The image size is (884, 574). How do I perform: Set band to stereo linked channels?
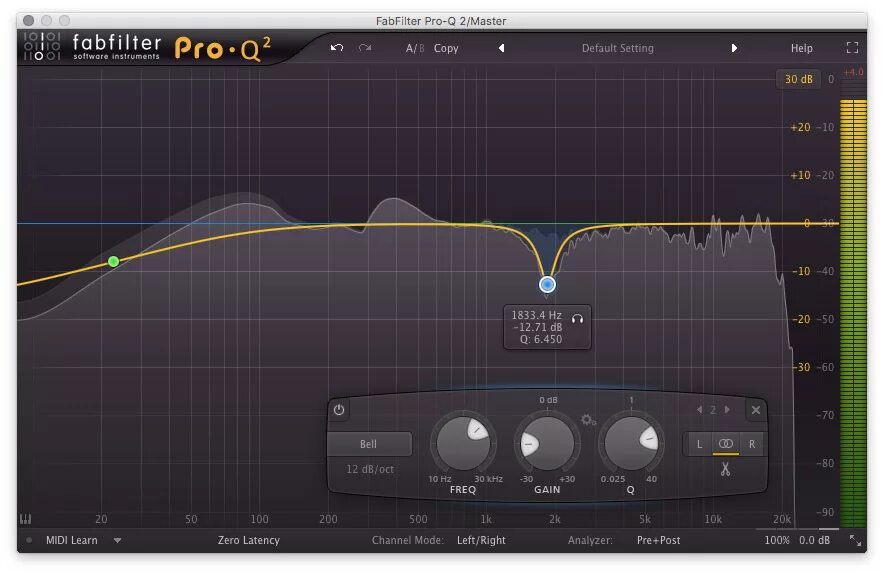click(726, 444)
